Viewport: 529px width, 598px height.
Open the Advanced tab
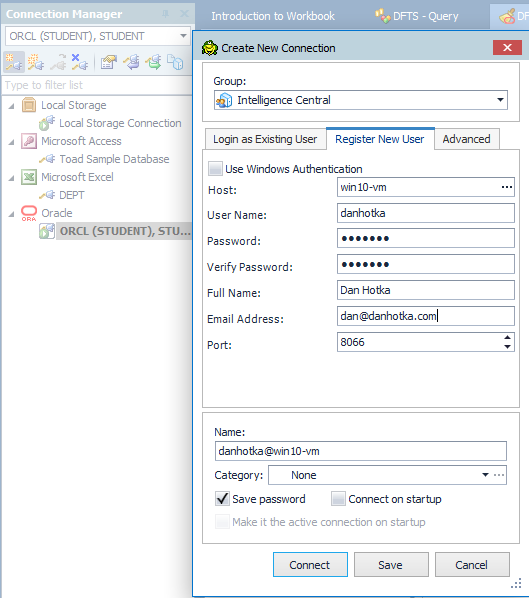tap(466, 139)
